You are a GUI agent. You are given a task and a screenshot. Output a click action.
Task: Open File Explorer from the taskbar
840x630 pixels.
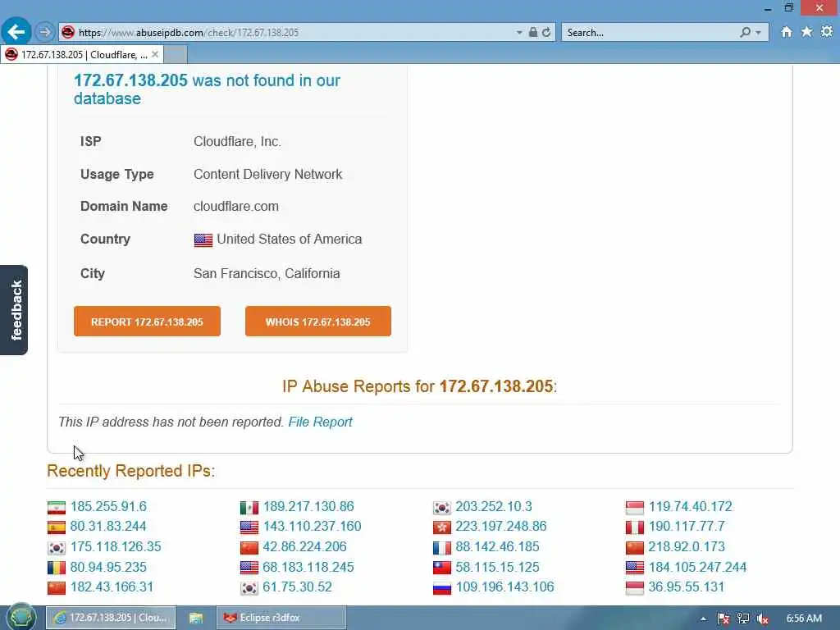[196, 618]
